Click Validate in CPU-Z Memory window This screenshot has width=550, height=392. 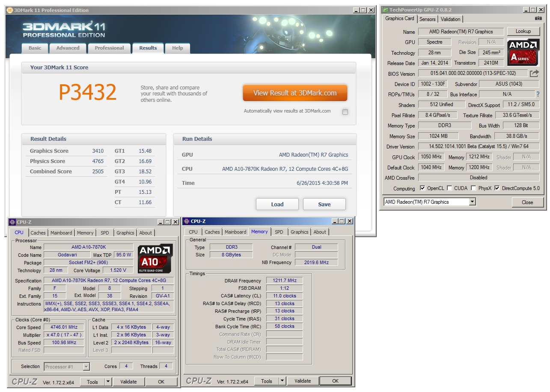pyautogui.click(x=303, y=381)
